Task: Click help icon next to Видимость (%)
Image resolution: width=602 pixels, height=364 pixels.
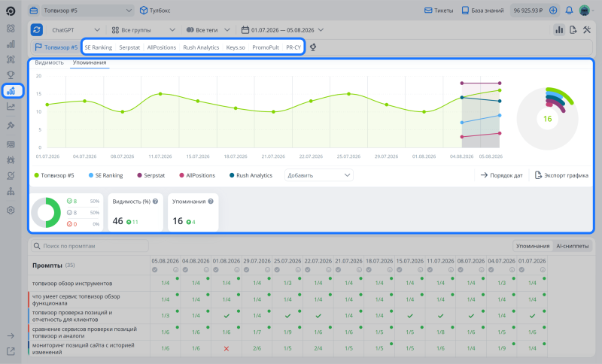Action: [156, 202]
